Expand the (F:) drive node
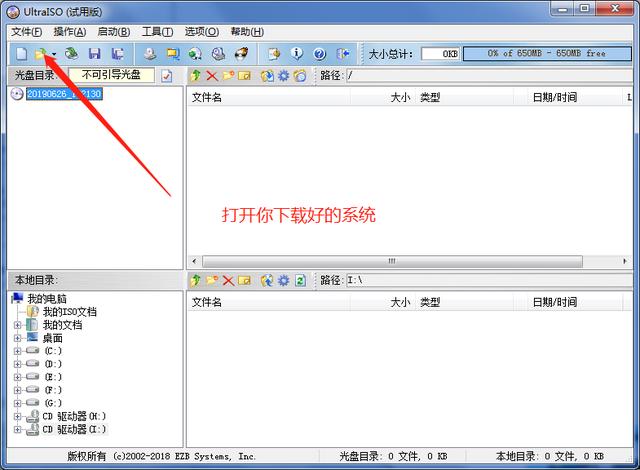Screen dimensions: 640x470 tap(17, 390)
